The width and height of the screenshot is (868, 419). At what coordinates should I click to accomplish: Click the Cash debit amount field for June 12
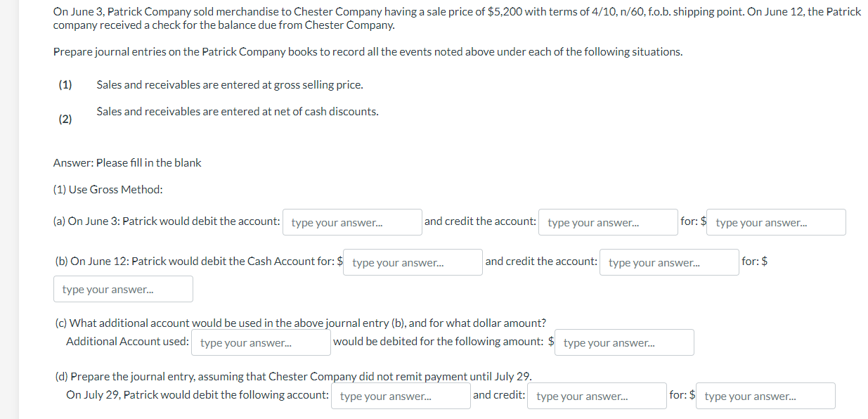[413, 262]
